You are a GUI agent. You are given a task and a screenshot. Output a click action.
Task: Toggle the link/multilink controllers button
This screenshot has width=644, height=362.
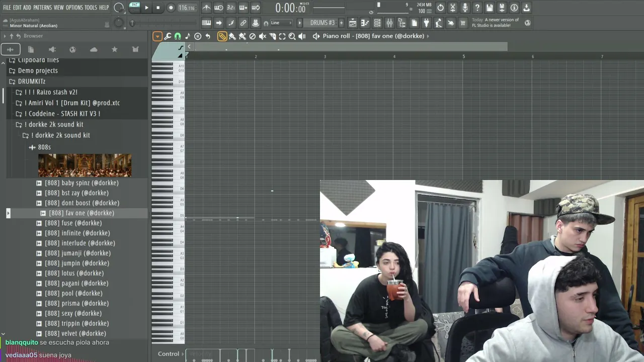(243, 23)
